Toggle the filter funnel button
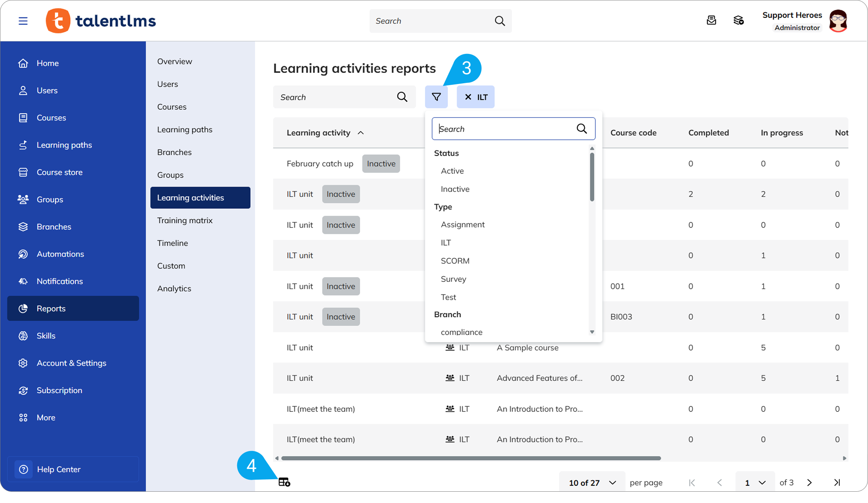The image size is (868, 503). coord(436,97)
